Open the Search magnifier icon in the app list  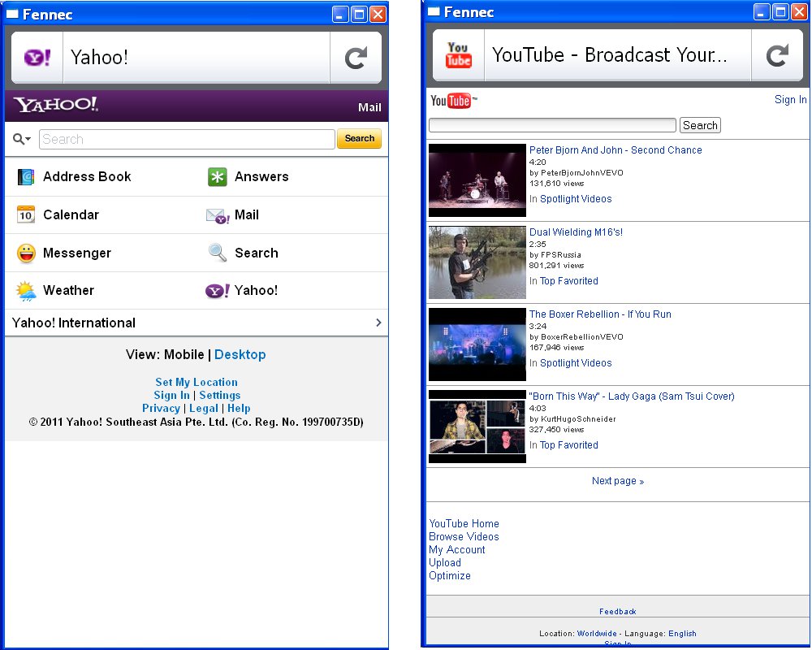218,253
